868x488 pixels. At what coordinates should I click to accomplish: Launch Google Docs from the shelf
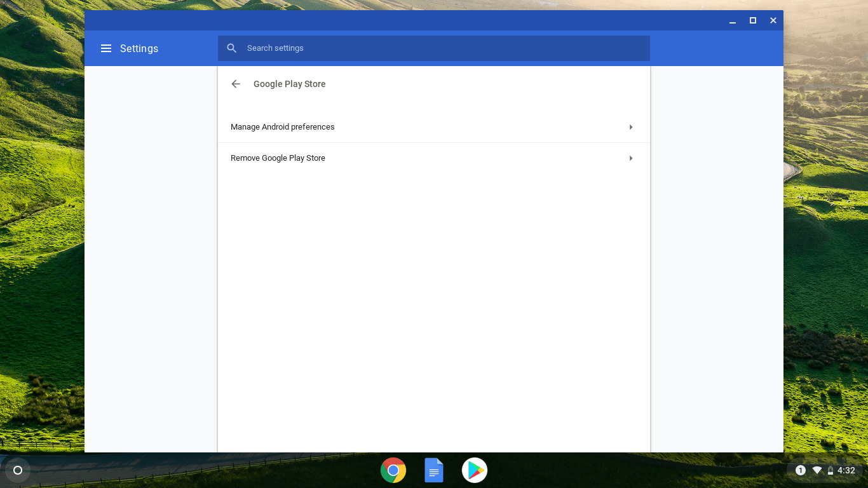(434, 470)
